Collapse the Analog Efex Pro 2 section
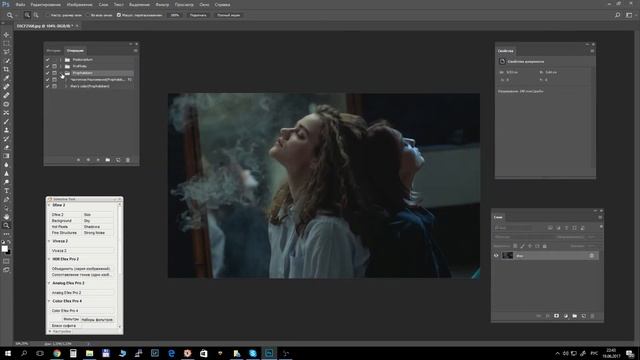This screenshot has height=360, width=640. [49, 283]
